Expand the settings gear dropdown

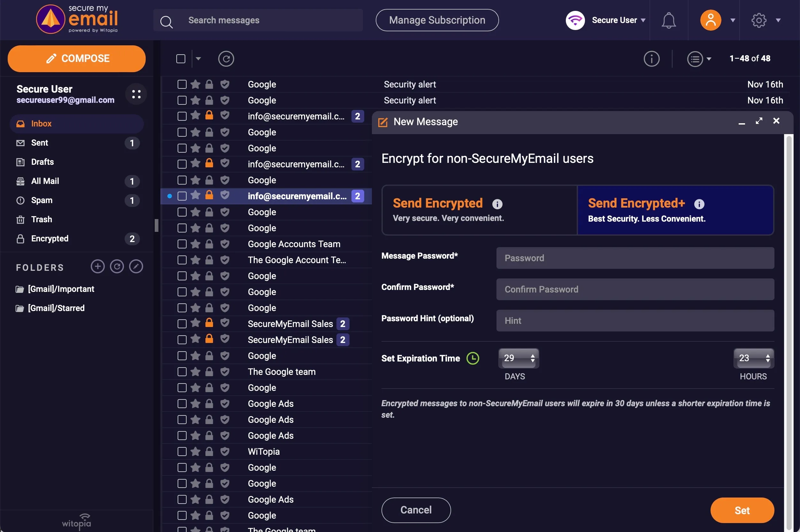coord(778,19)
